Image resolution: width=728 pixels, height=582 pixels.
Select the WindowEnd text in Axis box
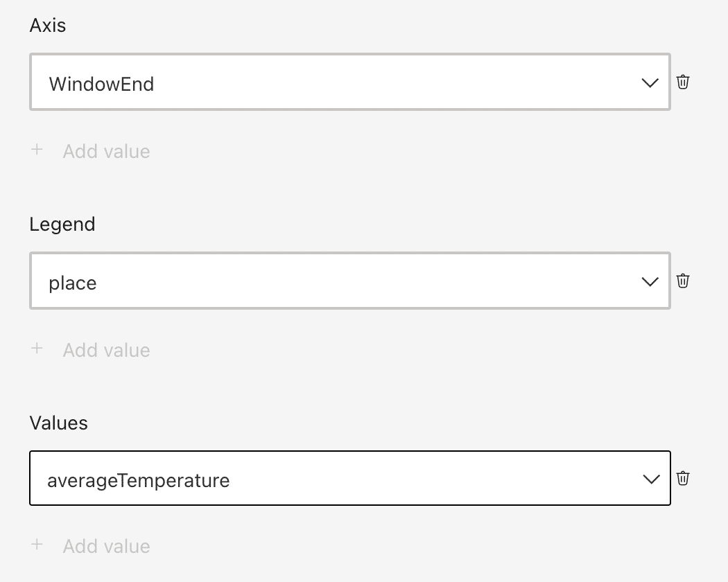click(x=101, y=84)
